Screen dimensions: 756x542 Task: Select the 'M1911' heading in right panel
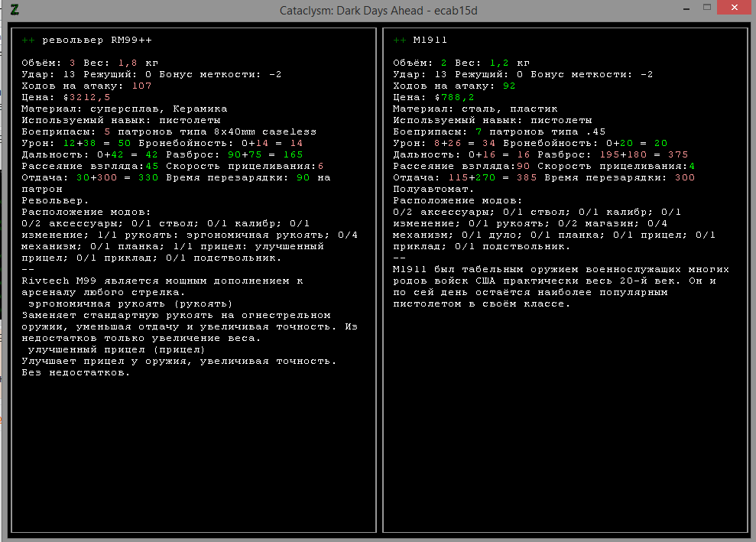tap(430, 40)
